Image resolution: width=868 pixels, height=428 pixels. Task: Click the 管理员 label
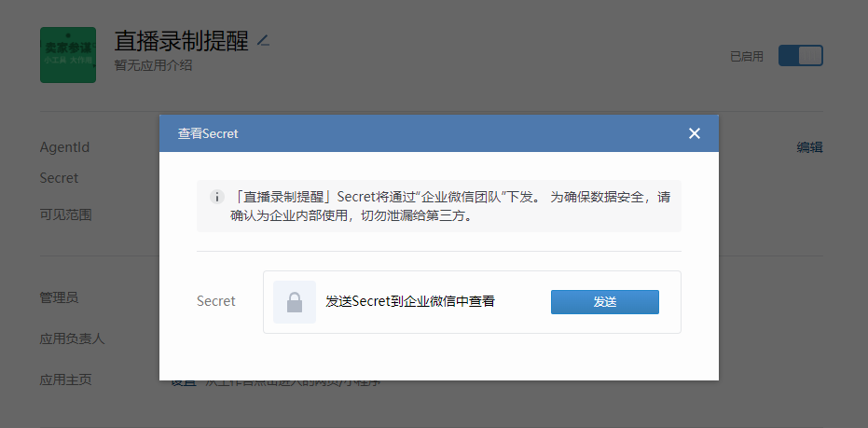(59, 297)
